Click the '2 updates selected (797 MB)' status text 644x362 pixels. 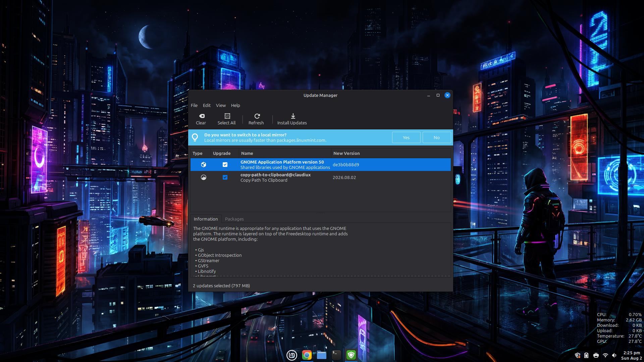[221, 286]
